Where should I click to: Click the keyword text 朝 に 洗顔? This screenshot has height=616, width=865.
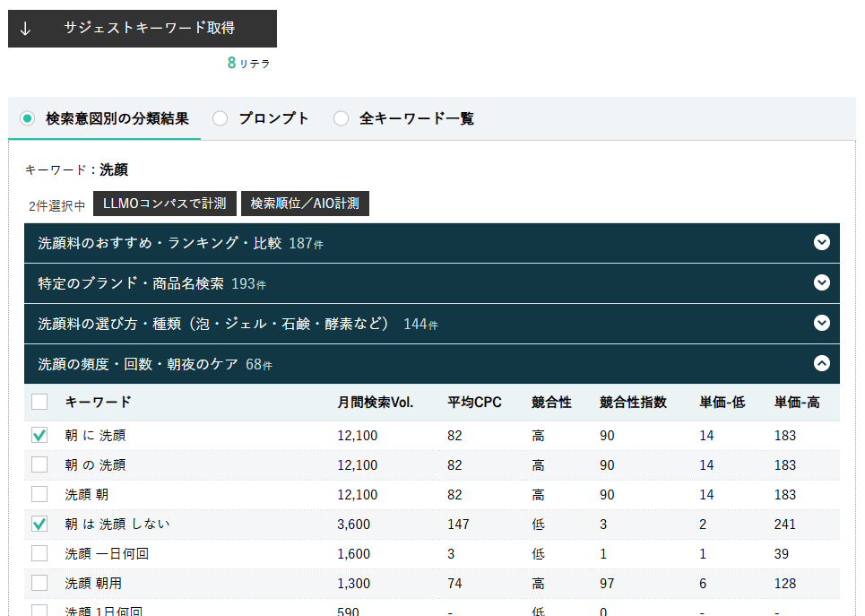coord(95,436)
